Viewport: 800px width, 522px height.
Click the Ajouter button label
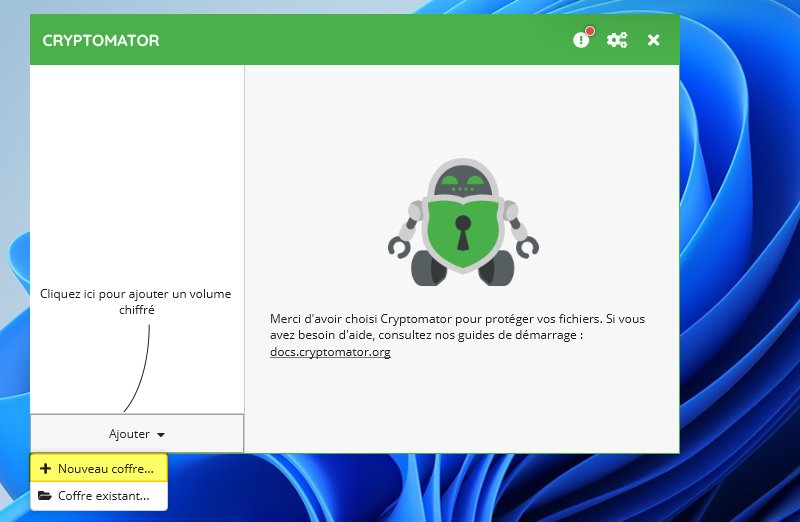coord(129,434)
